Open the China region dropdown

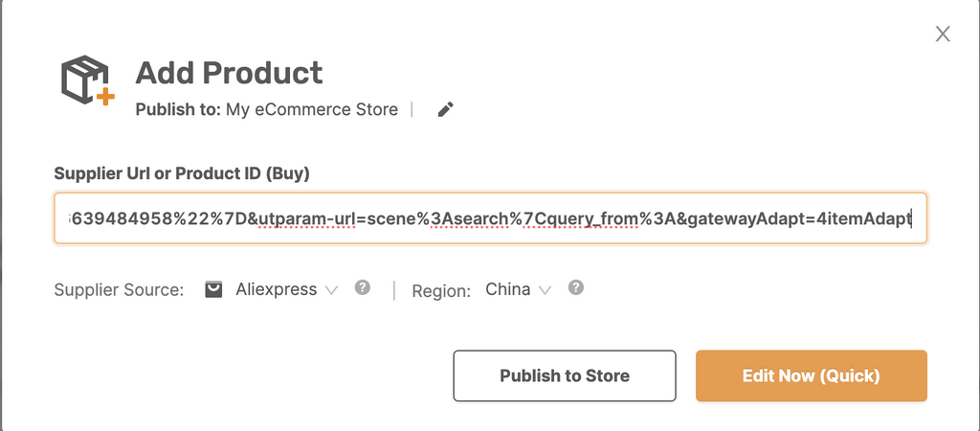click(519, 289)
